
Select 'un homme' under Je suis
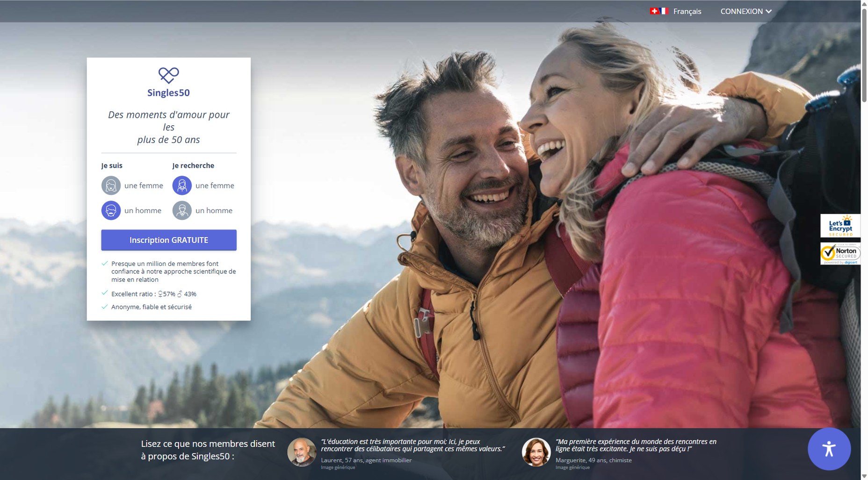tap(131, 210)
